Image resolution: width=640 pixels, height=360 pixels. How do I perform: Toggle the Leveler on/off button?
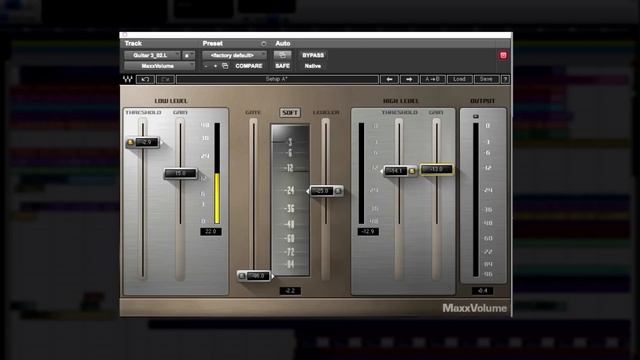[338, 191]
